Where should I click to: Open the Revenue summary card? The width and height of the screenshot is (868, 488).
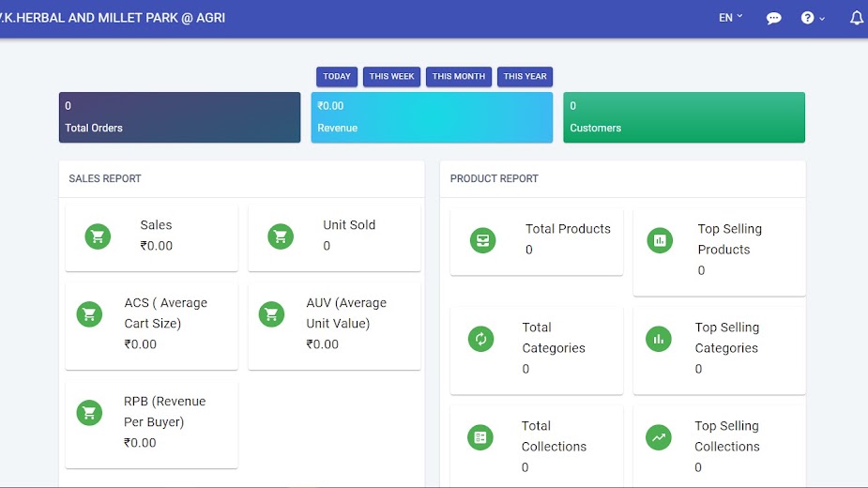coord(432,117)
